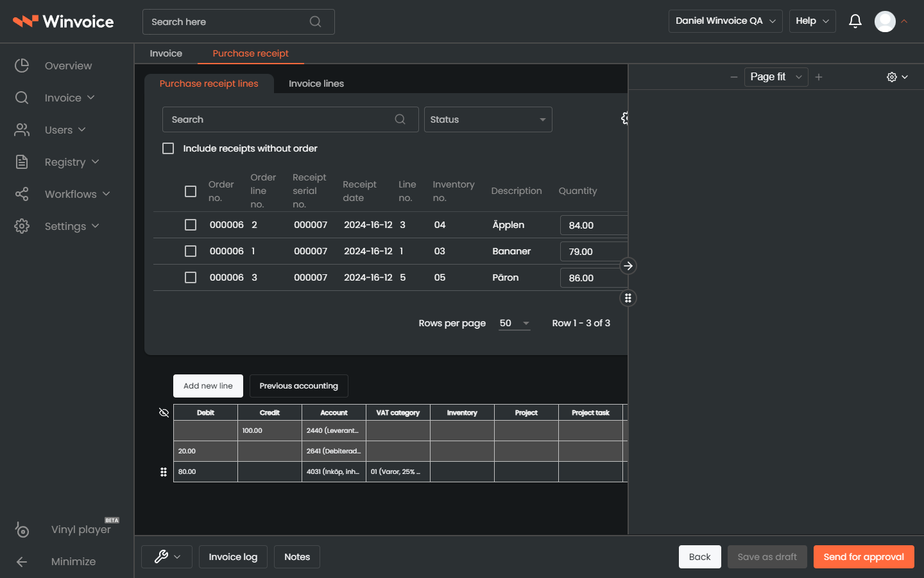This screenshot has height=578, width=924.
Task: Zoom in with the plus icon
Action: [819, 77]
